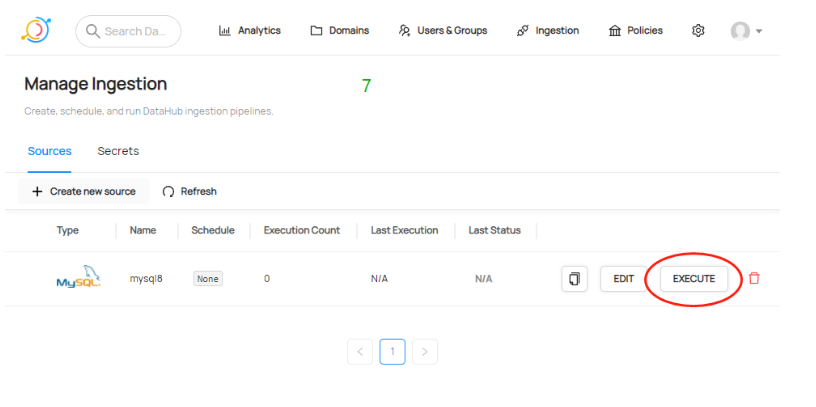Image resolution: width=816 pixels, height=407 pixels.
Task: Go to Users & Groups page
Action: click(442, 31)
